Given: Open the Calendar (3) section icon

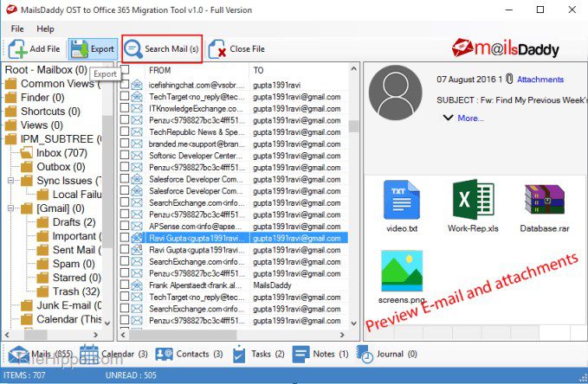Looking at the screenshot, I should pos(89,354).
